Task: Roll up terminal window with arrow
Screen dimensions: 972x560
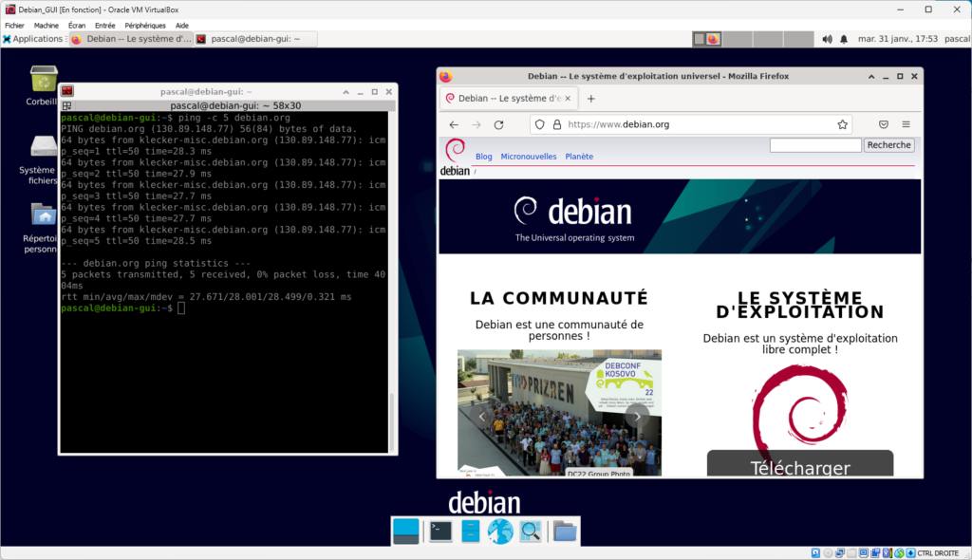Action: [x=346, y=92]
